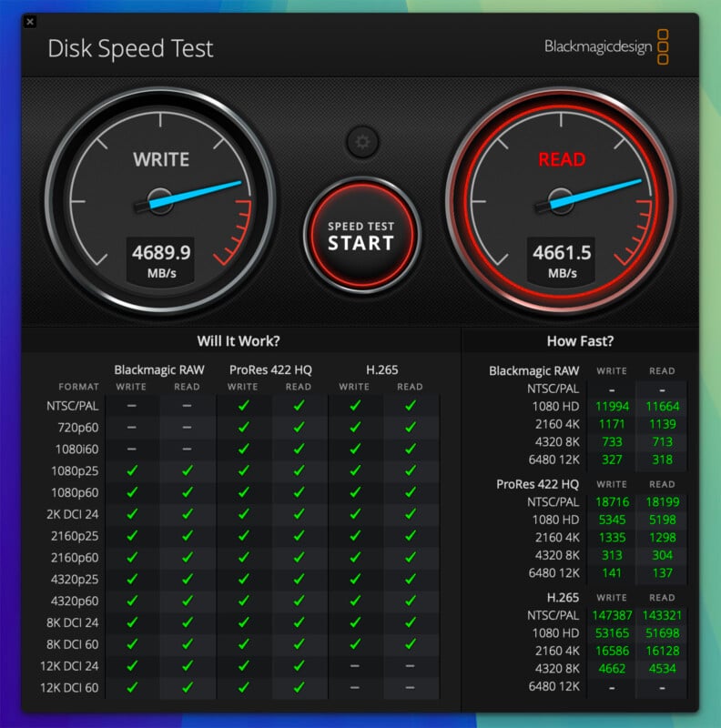Select the 2160p25 format row label

point(75,536)
